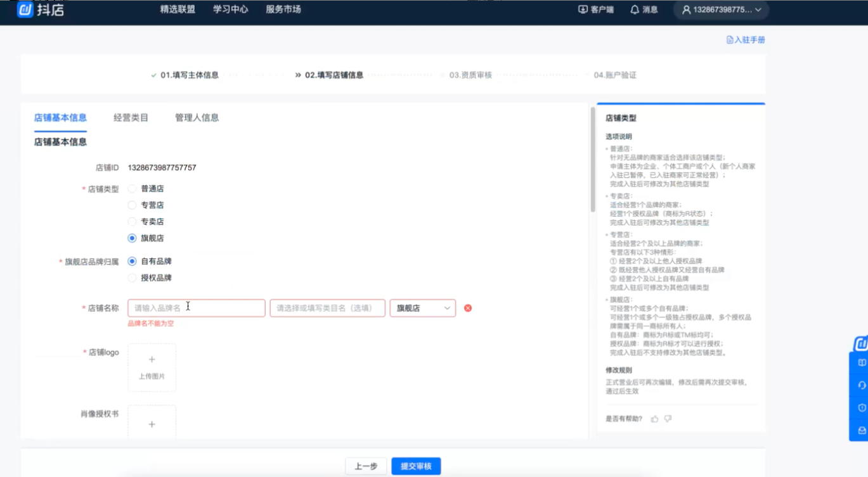Click the shield icon in floating sidebar
This screenshot has width=868, height=477.
point(862,407)
